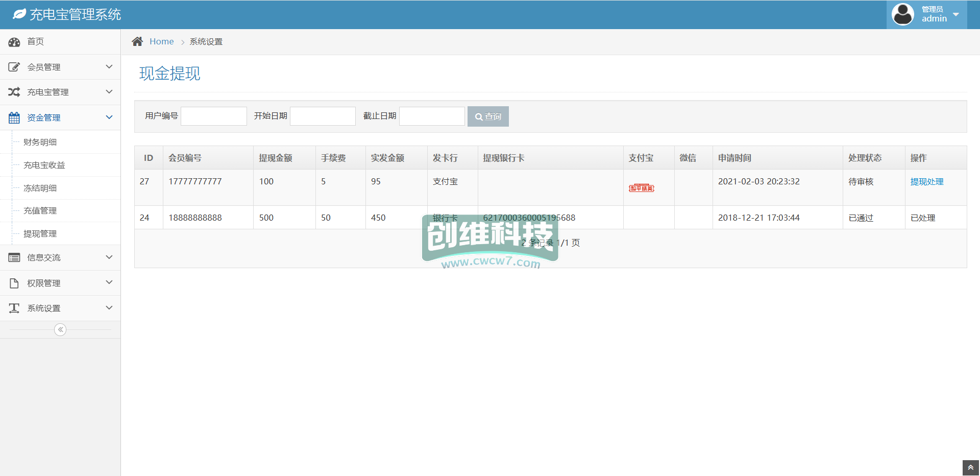Expand the 权限管理 menu chevron
Screen dimensions: 980x476
109,282
